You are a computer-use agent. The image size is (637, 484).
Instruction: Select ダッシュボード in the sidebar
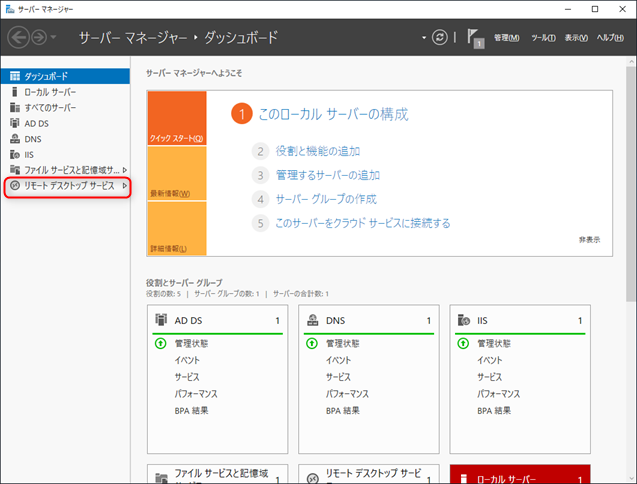click(65, 76)
